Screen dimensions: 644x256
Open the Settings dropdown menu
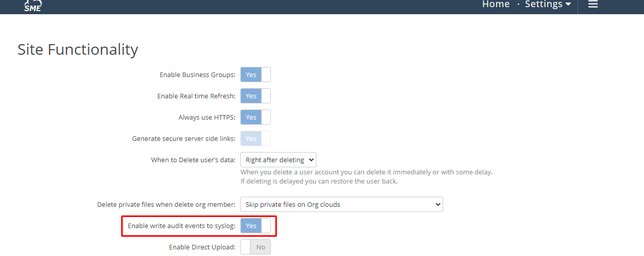pos(548,4)
